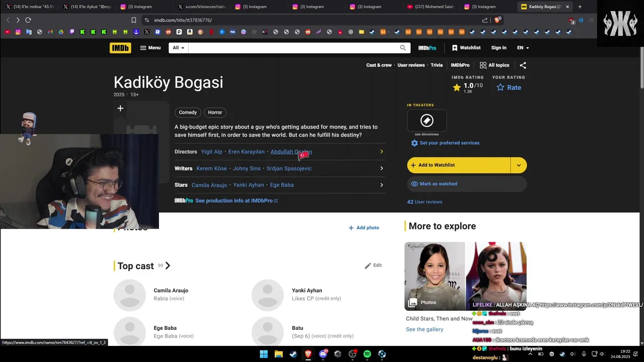
Task: Switch to the Mohamed Salah YouTube tab
Action: (x=430, y=7)
